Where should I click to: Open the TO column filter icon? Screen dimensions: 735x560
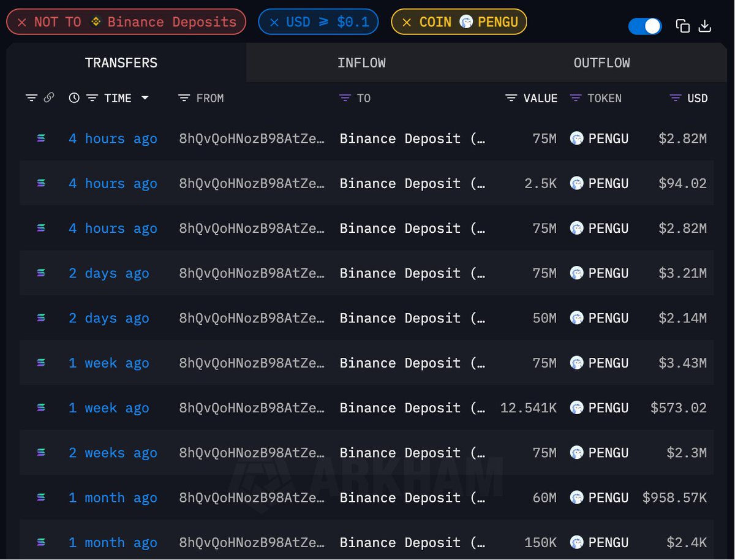coord(345,98)
